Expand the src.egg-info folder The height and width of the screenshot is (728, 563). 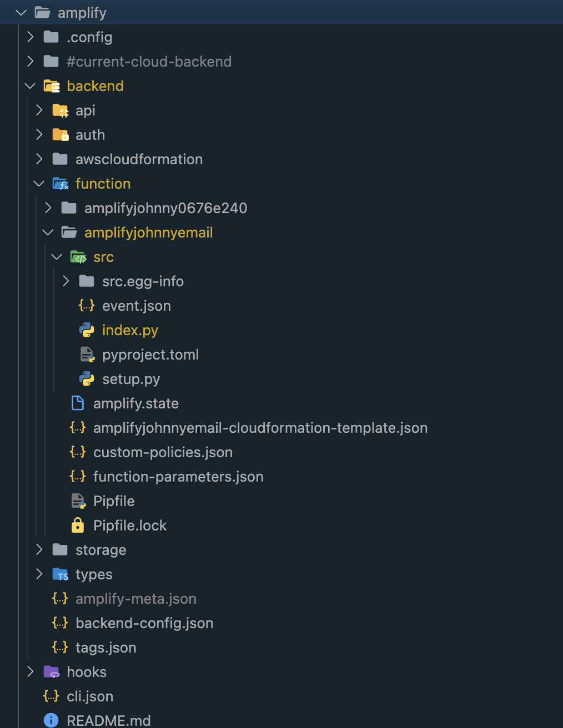point(66,281)
